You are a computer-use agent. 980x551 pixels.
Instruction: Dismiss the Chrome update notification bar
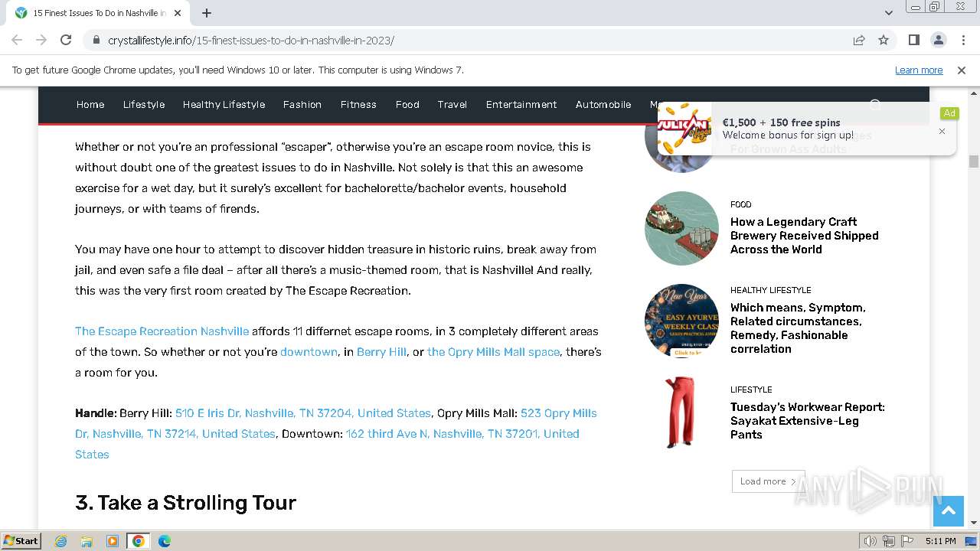point(962,70)
